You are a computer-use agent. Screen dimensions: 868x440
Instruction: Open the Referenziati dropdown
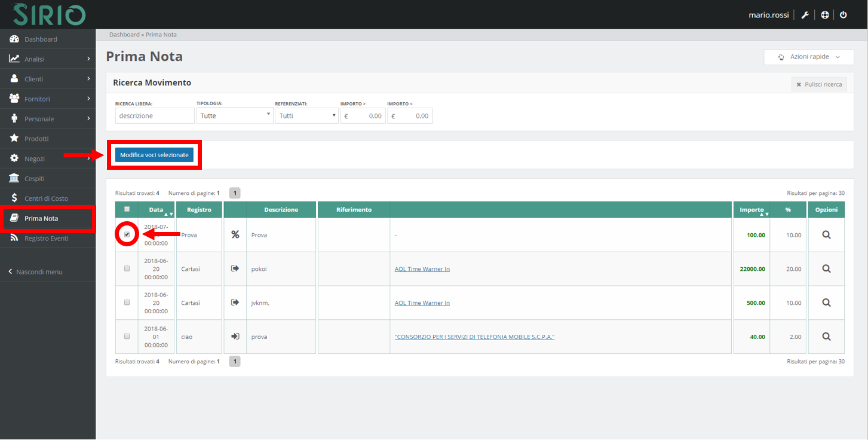click(306, 115)
